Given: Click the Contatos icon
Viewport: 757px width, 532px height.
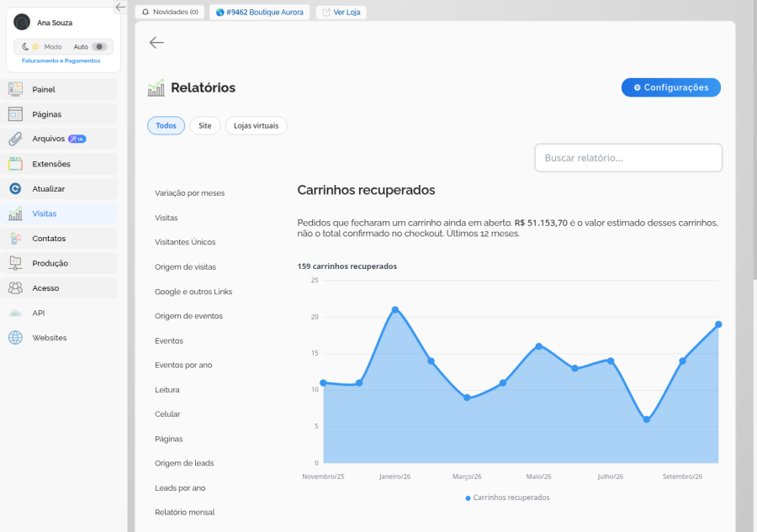Looking at the screenshot, I should click(x=15, y=239).
